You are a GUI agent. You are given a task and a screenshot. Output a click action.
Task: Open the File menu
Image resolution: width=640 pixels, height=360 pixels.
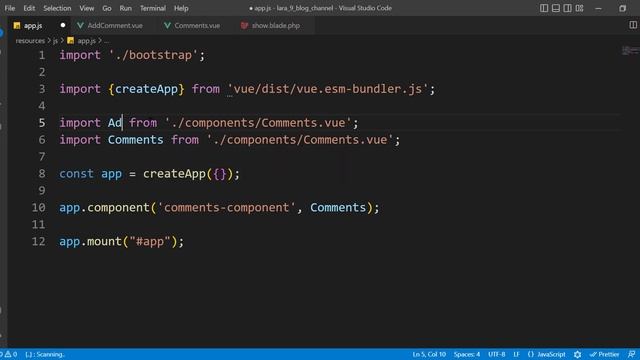click(x=10, y=8)
